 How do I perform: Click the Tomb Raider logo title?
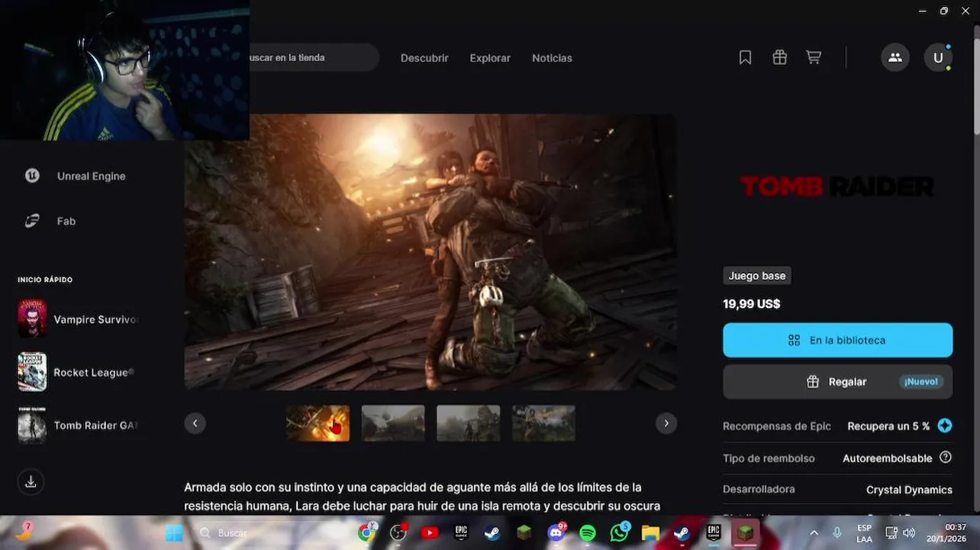[837, 186]
